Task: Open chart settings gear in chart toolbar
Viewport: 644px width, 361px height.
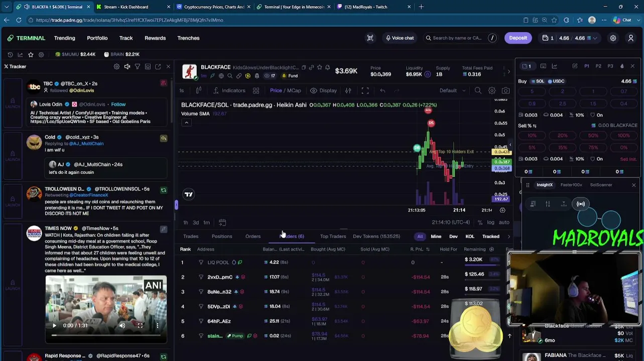Action: coord(492,91)
